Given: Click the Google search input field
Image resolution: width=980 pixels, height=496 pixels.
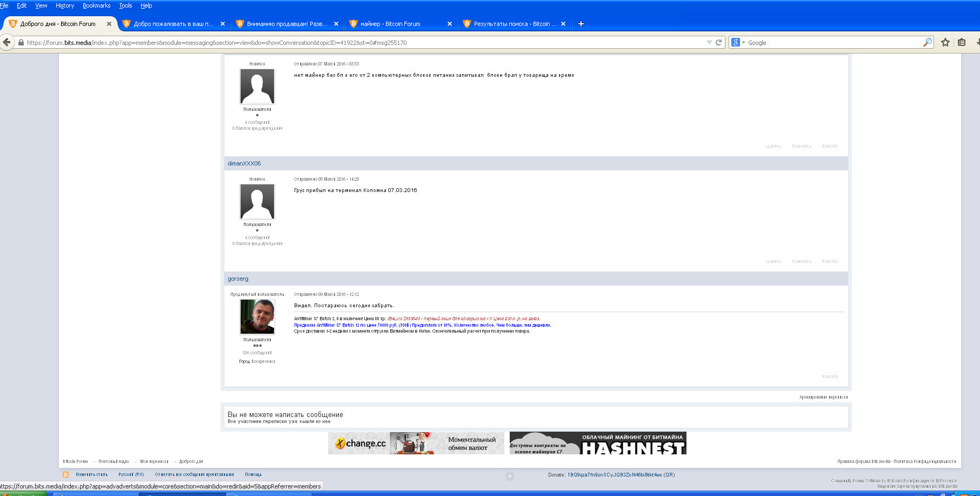Looking at the screenshot, I should click(x=832, y=42).
